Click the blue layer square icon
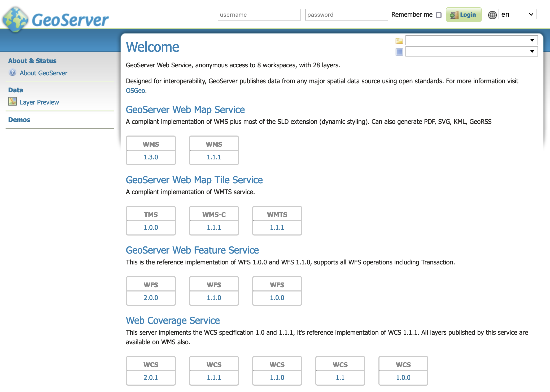 399,52
